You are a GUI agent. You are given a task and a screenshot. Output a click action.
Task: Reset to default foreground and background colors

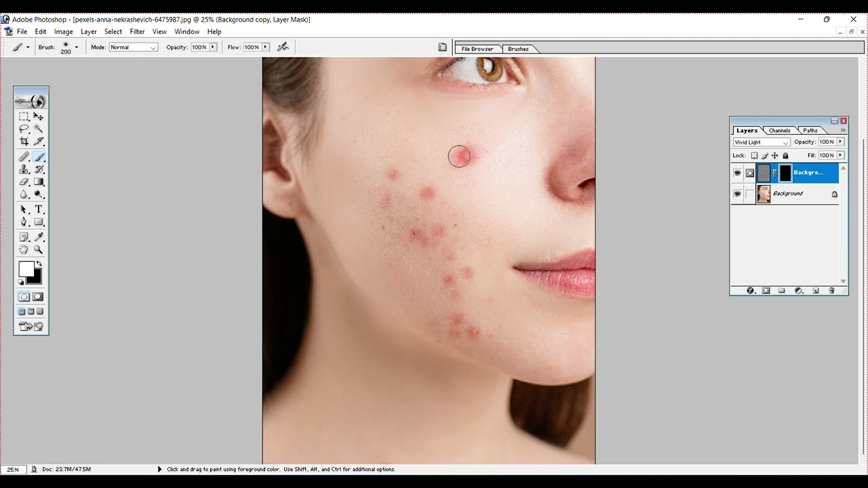pos(21,281)
